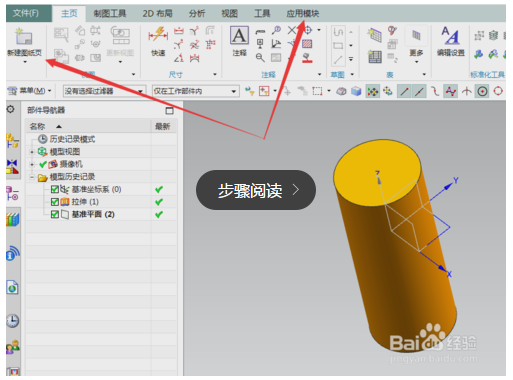Click the large A Note annotation tool (注释)
This screenshot has width=513, height=380.
(239, 35)
